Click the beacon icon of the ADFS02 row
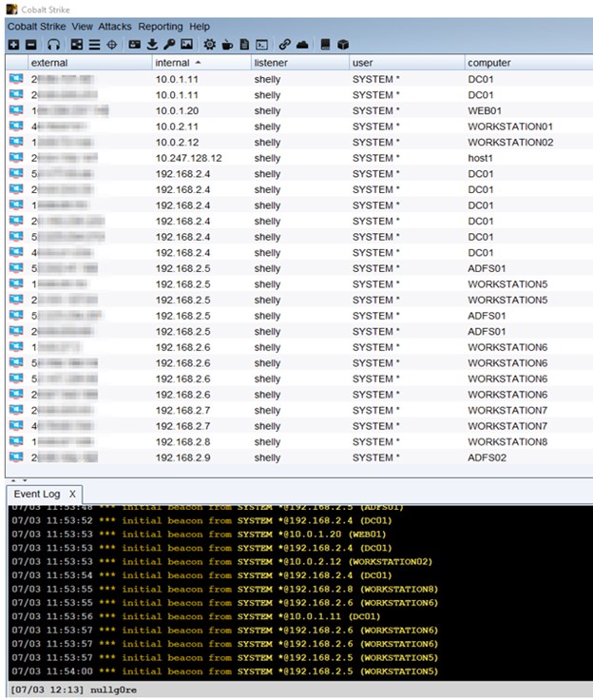This screenshot has width=593, height=700. coord(16,457)
